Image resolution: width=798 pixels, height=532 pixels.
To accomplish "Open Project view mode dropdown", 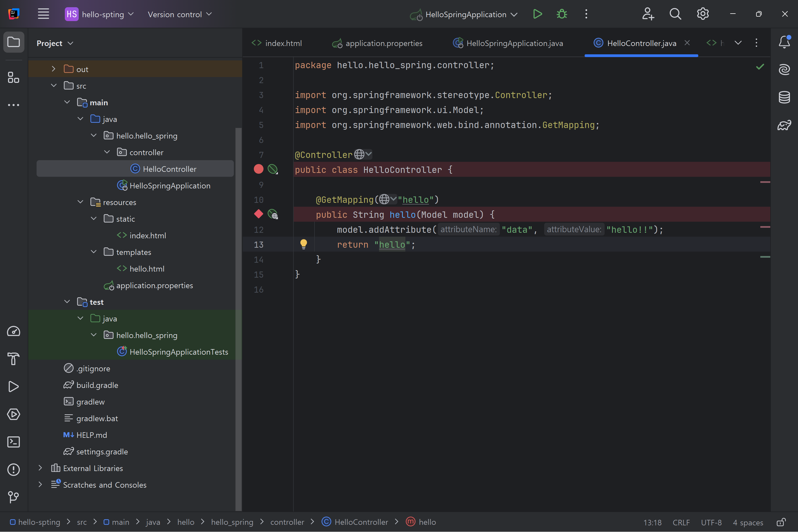I will (x=55, y=43).
